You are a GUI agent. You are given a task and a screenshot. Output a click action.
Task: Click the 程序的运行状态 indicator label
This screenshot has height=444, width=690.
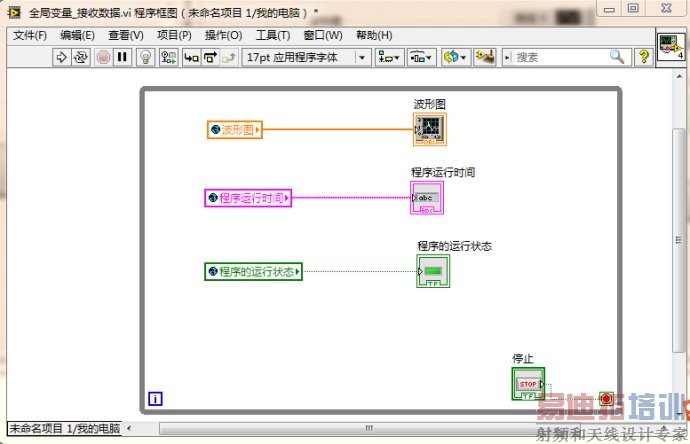tap(455, 246)
